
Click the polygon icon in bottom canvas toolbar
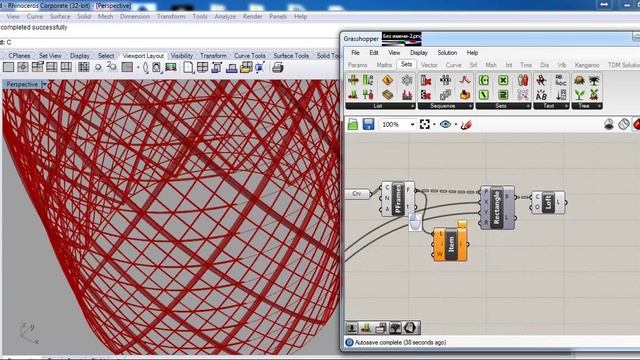[410, 328]
